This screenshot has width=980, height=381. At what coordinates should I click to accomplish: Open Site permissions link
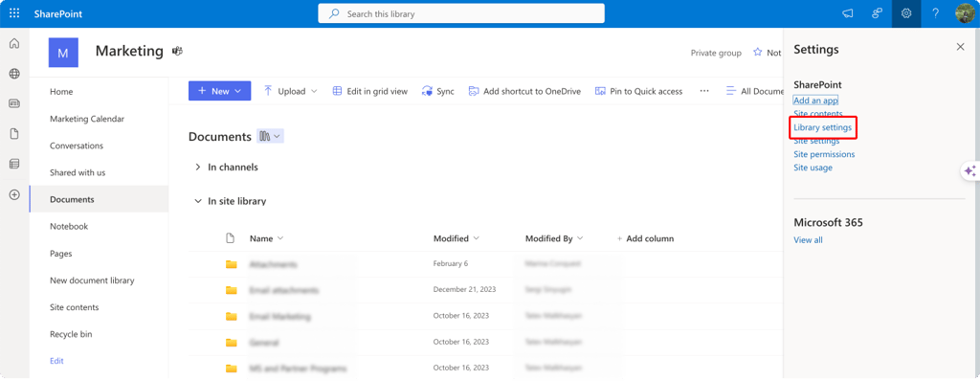(x=824, y=154)
